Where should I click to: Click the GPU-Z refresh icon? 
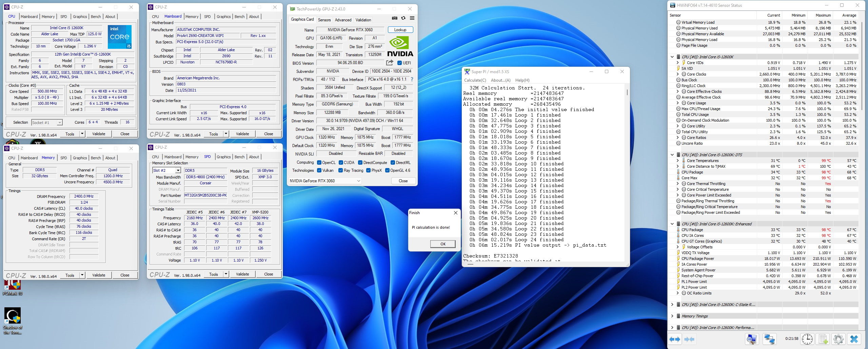(x=403, y=18)
